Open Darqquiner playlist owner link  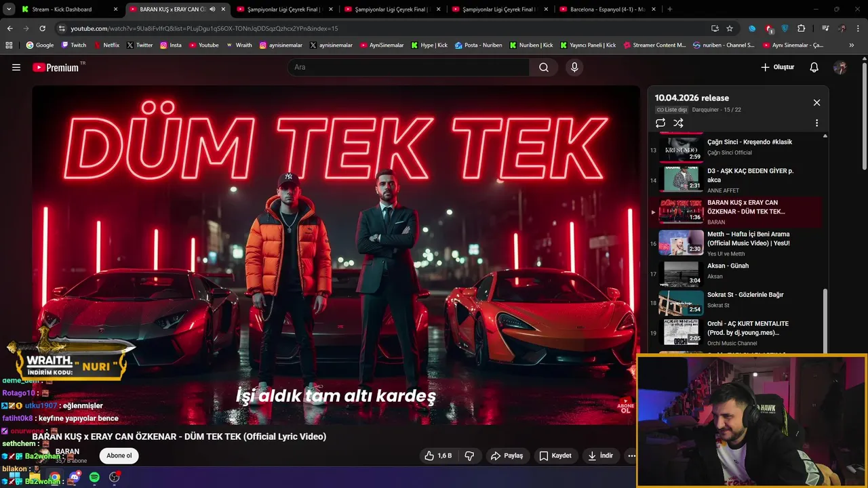pos(707,110)
